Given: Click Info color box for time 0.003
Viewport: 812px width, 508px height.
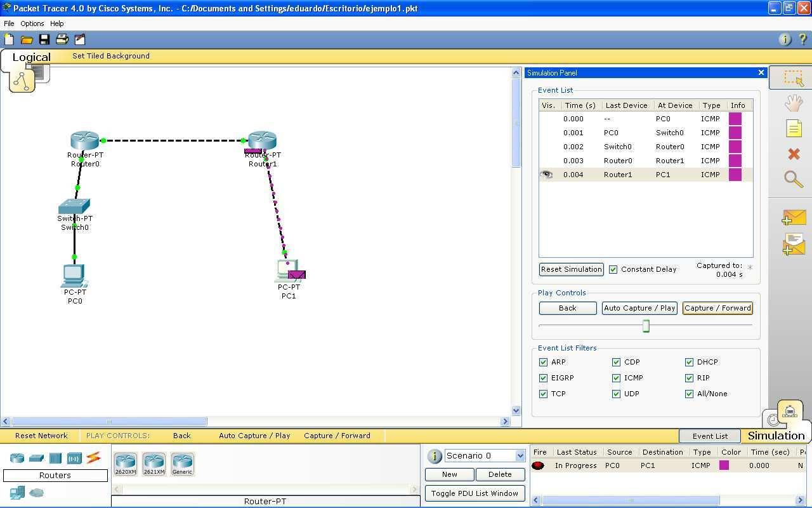Looking at the screenshot, I should click(735, 161).
